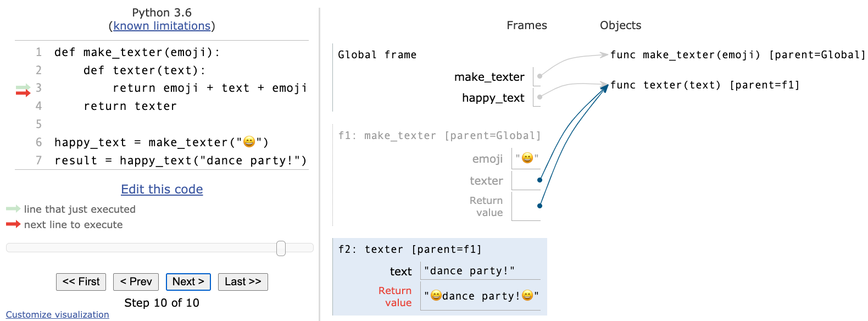Click the emoji value in f1 frame
Image resolution: width=868 pixels, height=321 pixels.
point(527,158)
